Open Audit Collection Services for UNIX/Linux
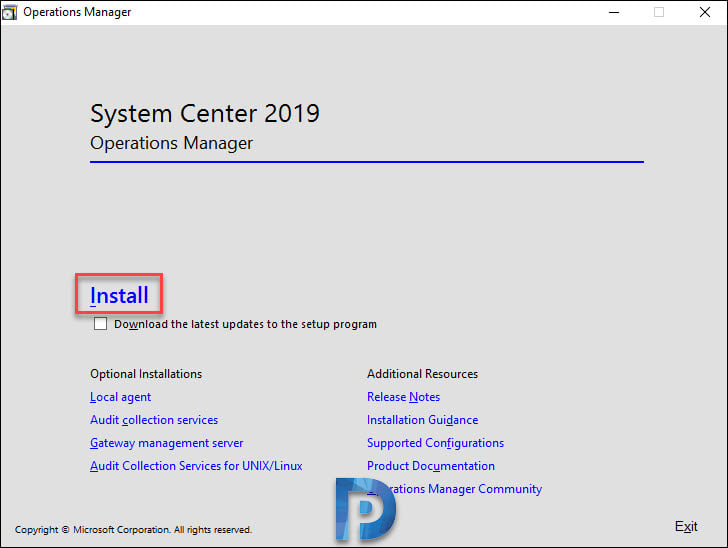 [x=196, y=466]
